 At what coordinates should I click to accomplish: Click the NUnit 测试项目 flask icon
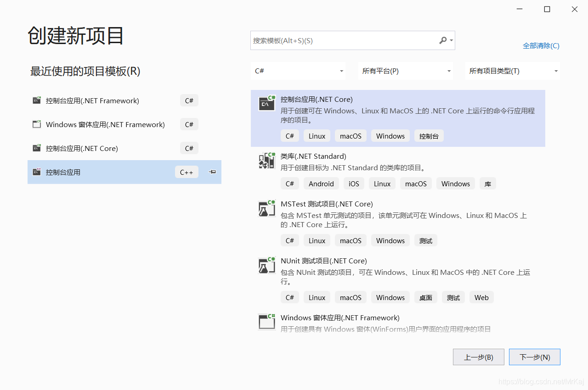(x=266, y=265)
